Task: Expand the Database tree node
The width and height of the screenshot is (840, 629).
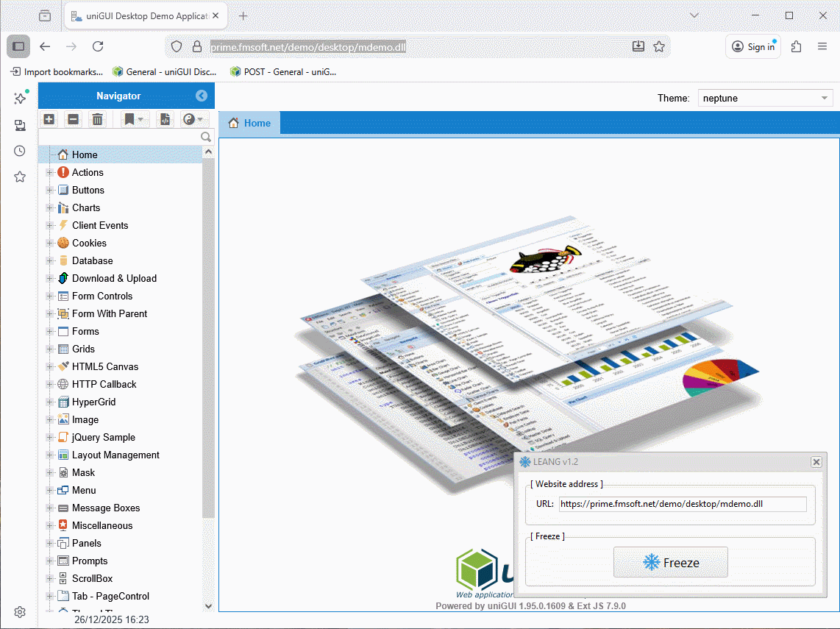Action: [x=50, y=260]
